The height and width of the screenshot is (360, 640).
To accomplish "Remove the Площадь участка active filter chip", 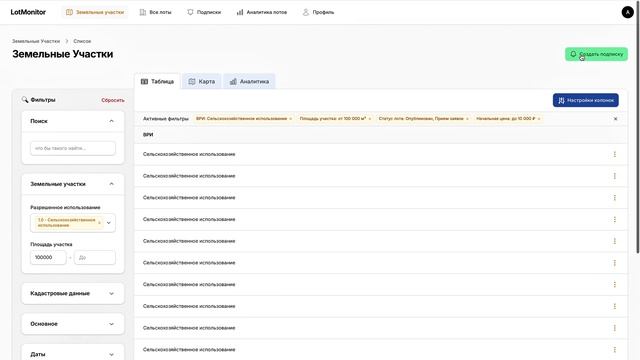I will 370,119.
